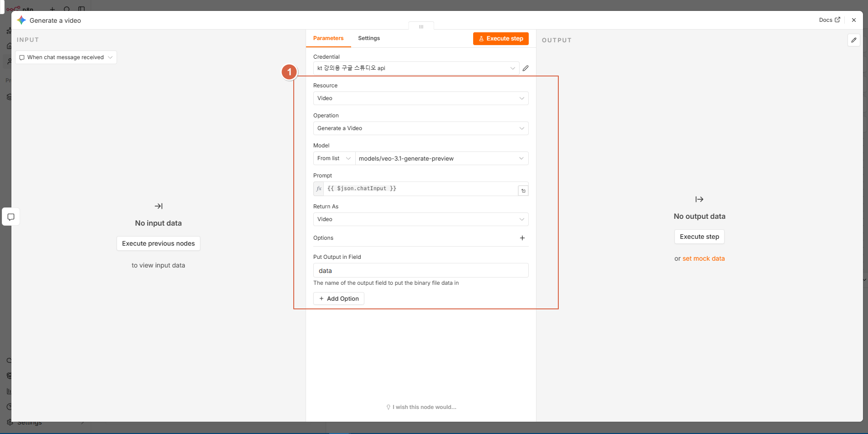The width and height of the screenshot is (868, 434).
Task: Click Execute previous nodes button
Action: pyautogui.click(x=158, y=243)
